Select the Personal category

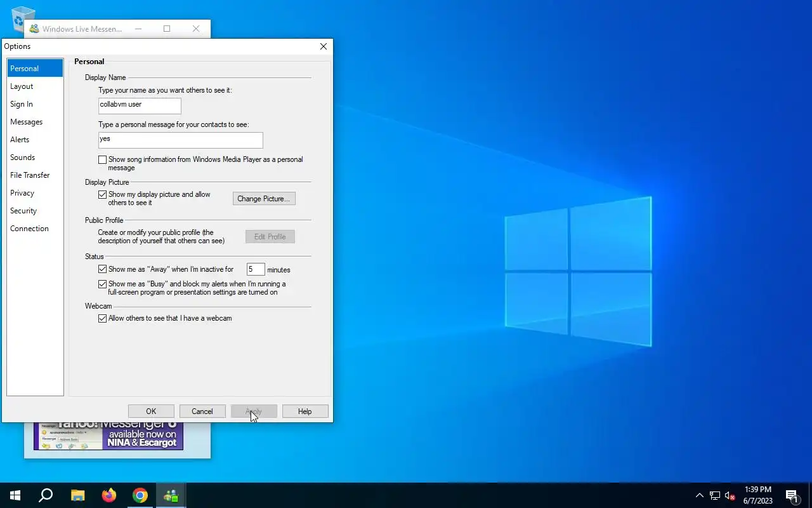(35, 69)
